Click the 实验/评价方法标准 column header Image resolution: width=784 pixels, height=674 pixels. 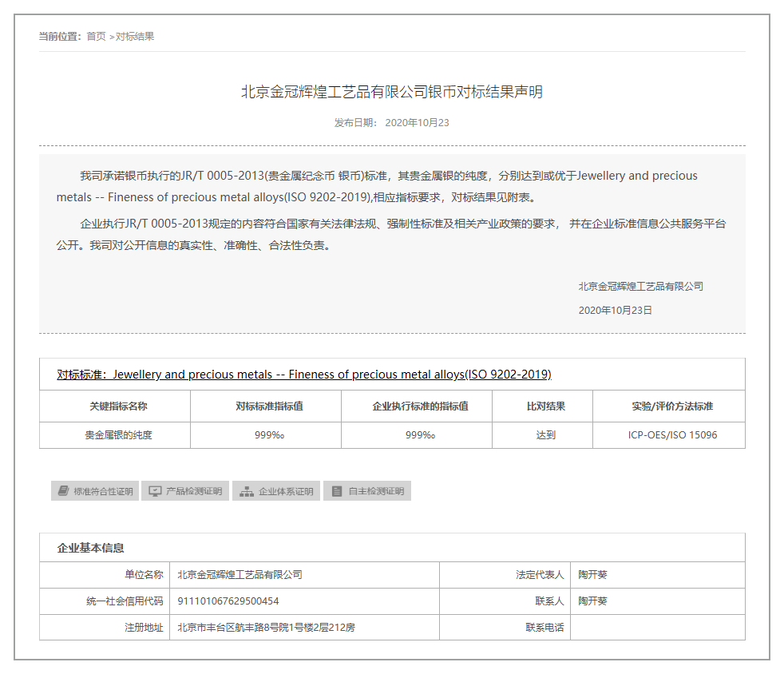point(668,406)
